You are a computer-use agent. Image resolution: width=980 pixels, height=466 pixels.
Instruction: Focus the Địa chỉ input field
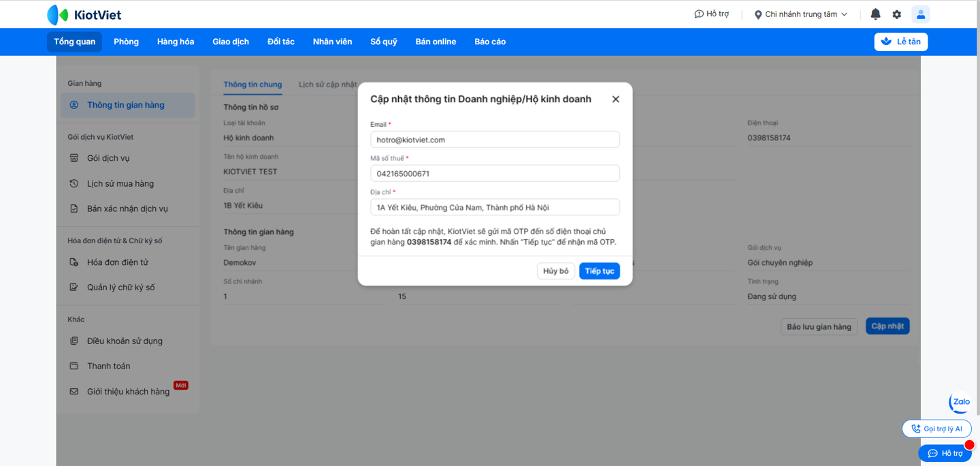point(495,207)
